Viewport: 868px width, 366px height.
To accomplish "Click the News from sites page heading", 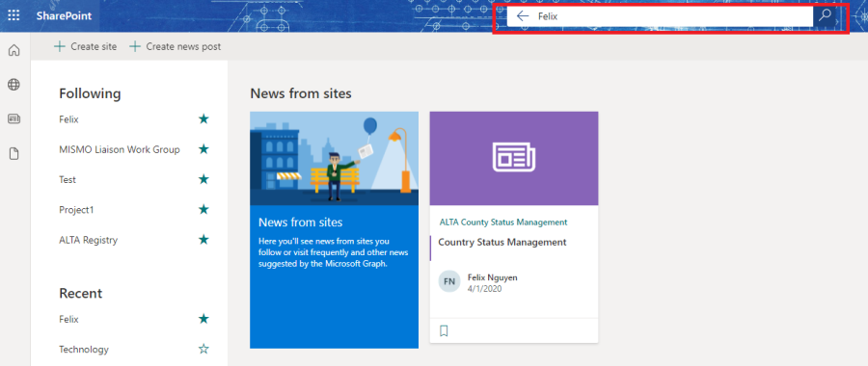I will pos(301,93).
